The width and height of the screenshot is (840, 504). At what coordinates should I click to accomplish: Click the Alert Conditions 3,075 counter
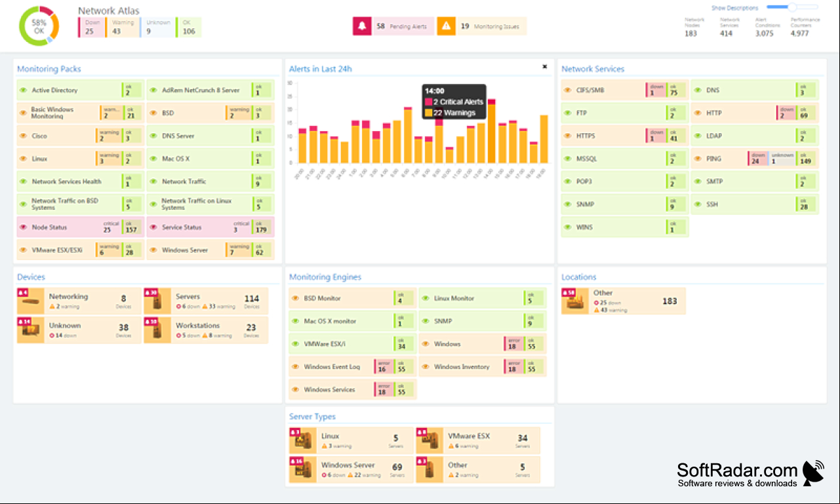pos(765,27)
